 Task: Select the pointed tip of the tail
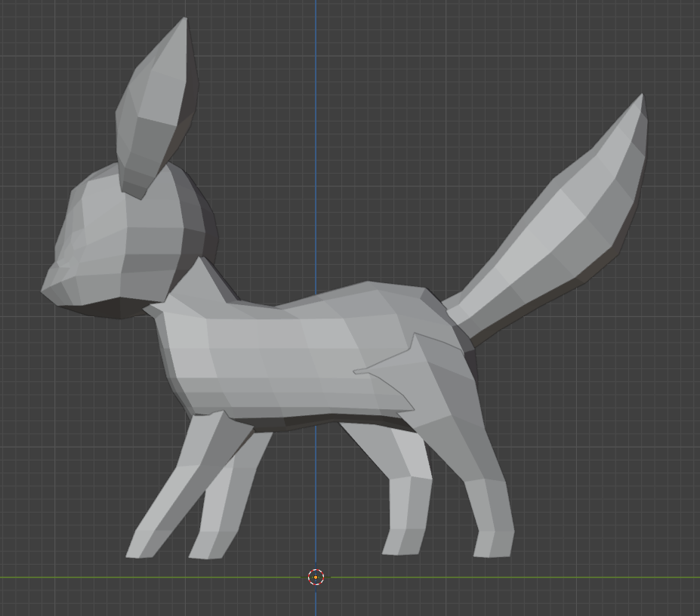(640, 102)
